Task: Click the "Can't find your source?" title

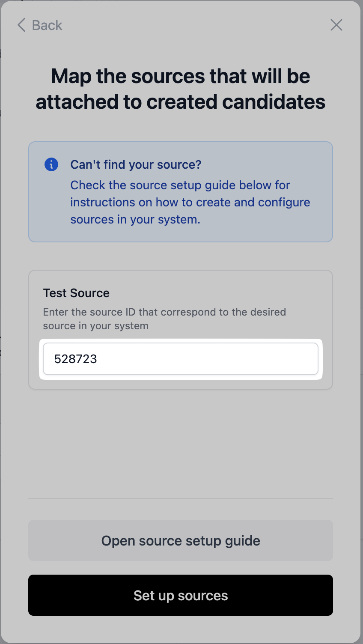Action: pyautogui.click(x=136, y=164)
